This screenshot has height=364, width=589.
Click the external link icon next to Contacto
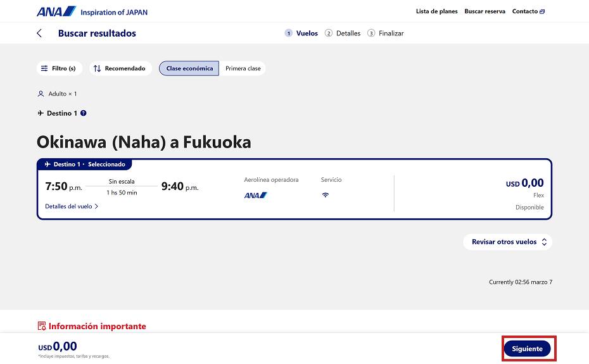542,11
